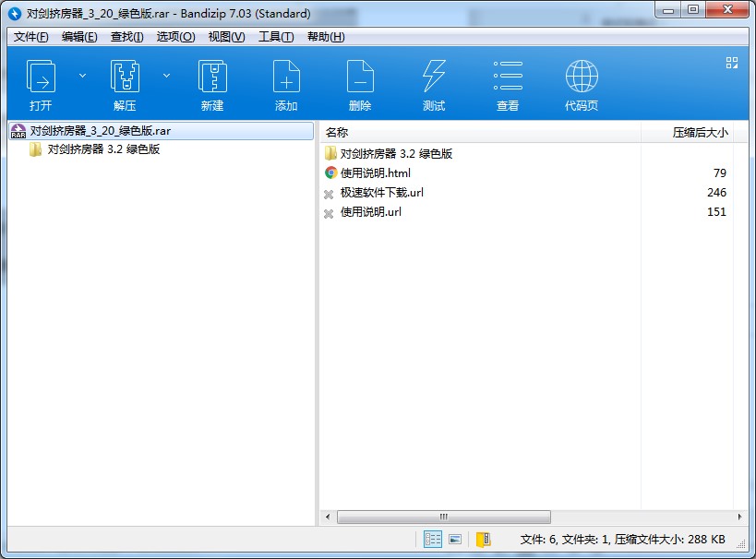Open the 工具(T) menu
756x559 pixels.
276,37
